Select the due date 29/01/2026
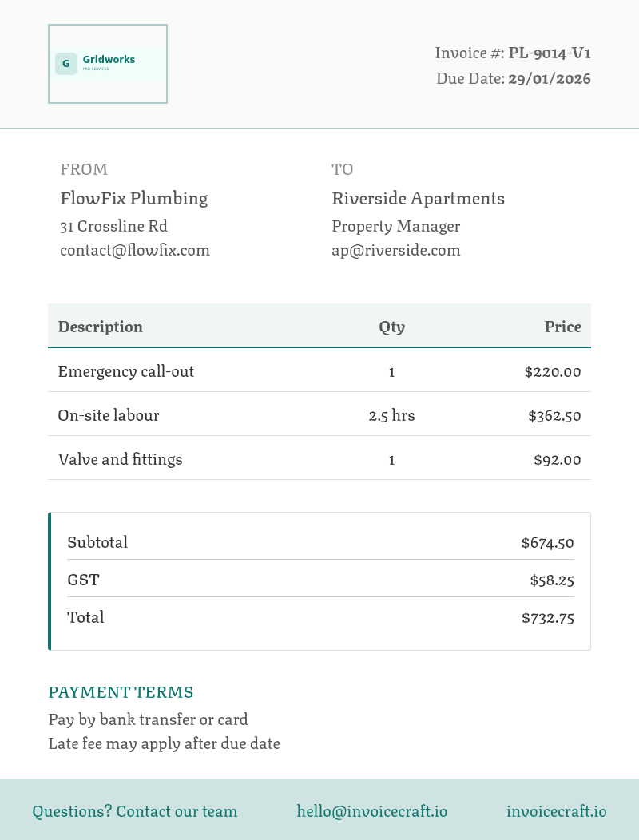 pos(550,79)
